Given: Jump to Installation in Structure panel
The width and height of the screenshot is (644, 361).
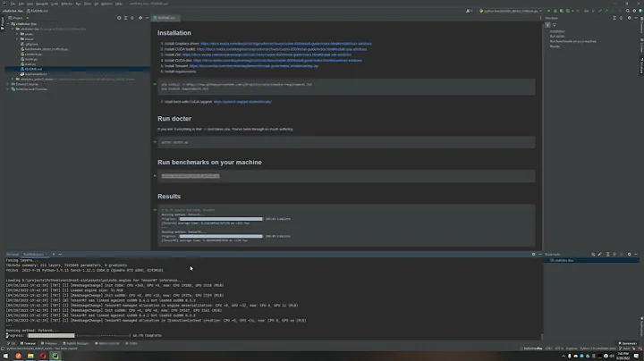Looking at the screenshot, I should click(x=557, y=31).
